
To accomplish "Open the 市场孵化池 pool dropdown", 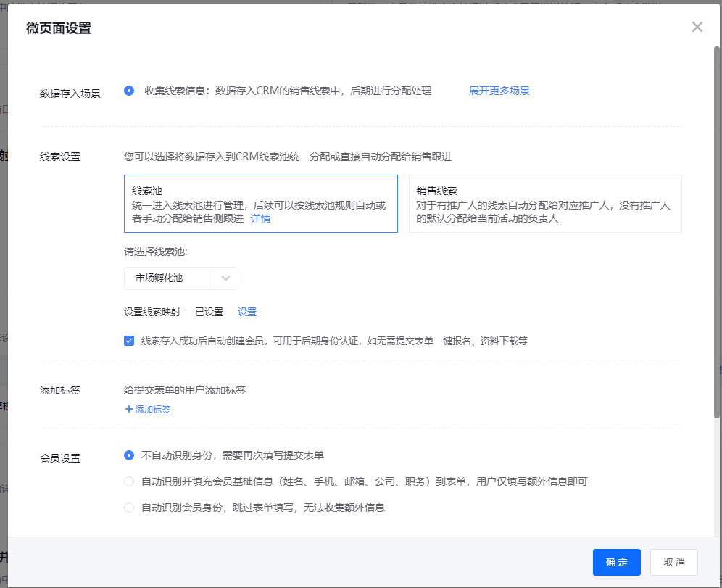I will pos(181,278).
